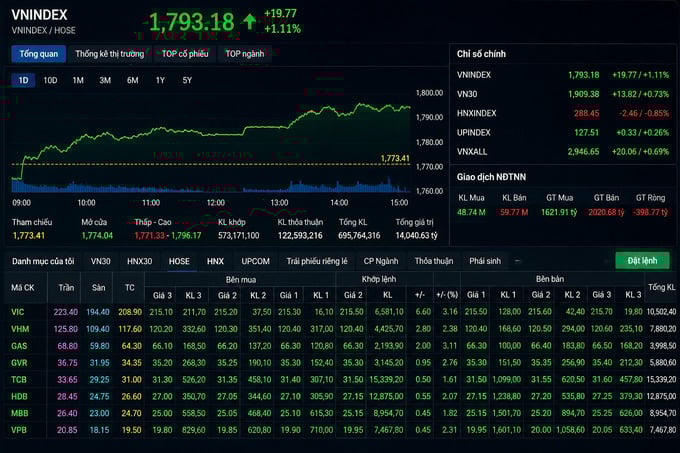Click TCB matched volume 15,339,20
The image size is (680, 453).
(x=386, y=380)
